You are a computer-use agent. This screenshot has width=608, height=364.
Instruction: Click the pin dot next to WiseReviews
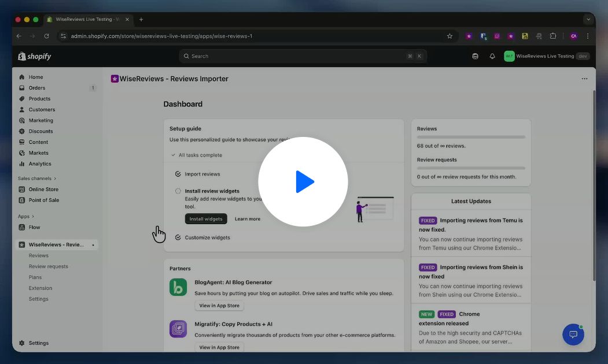(x=93, y=245)
